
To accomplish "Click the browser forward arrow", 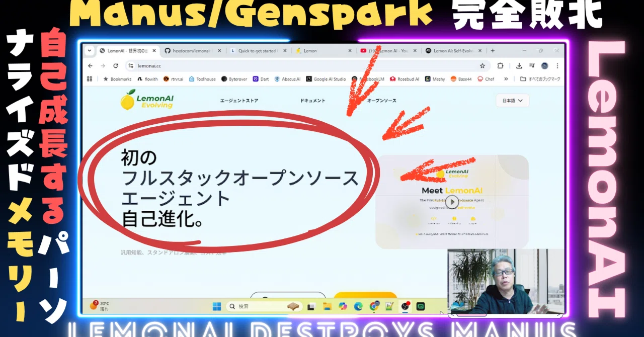I will click(x=103, y=66).
